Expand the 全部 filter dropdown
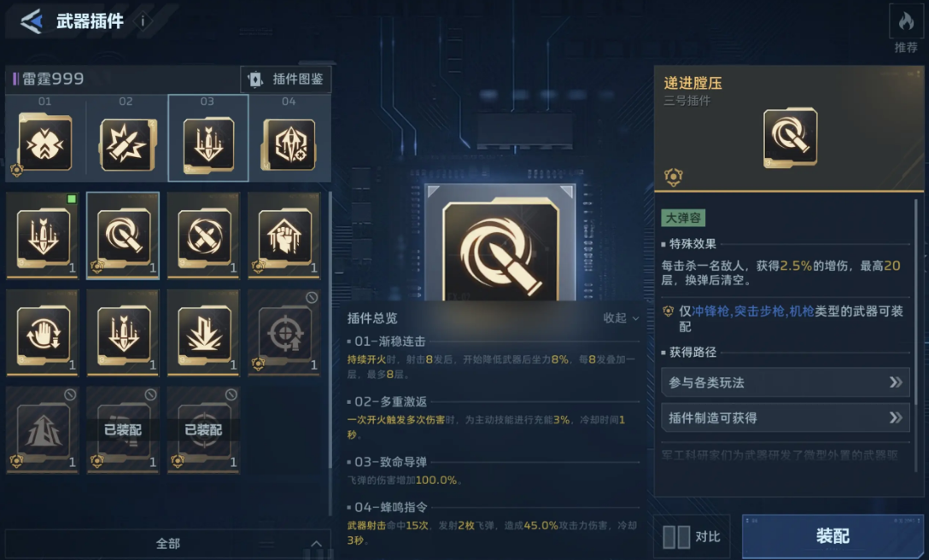Image resolution: width=929 pixels, height=560 pixels. [x=167, y=544]
